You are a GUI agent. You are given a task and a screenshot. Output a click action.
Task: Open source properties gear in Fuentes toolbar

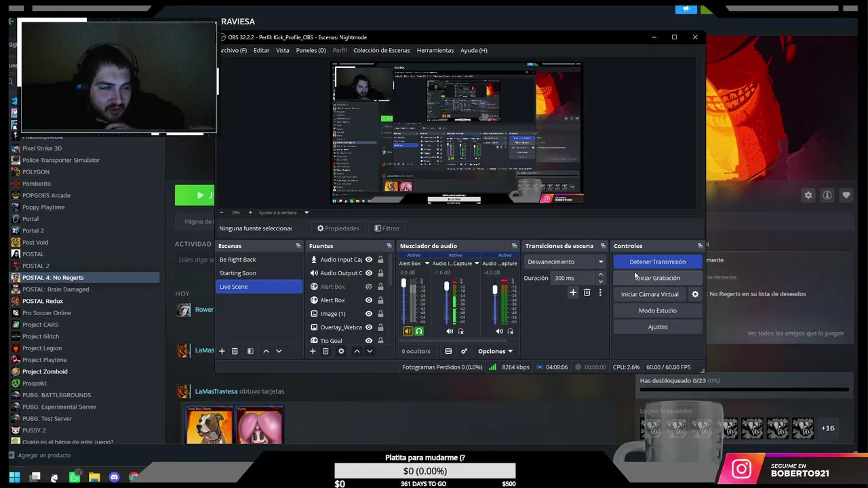341,351
